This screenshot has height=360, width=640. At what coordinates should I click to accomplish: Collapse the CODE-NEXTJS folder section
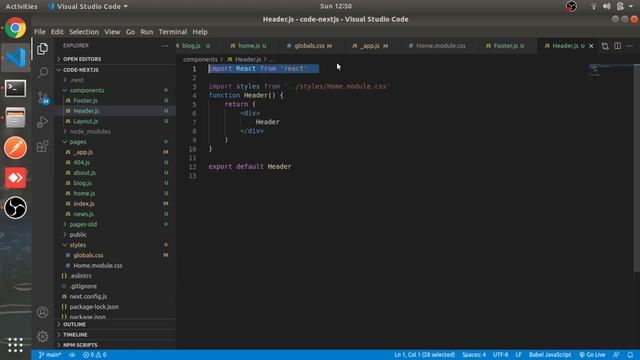[x=116, y=70]
